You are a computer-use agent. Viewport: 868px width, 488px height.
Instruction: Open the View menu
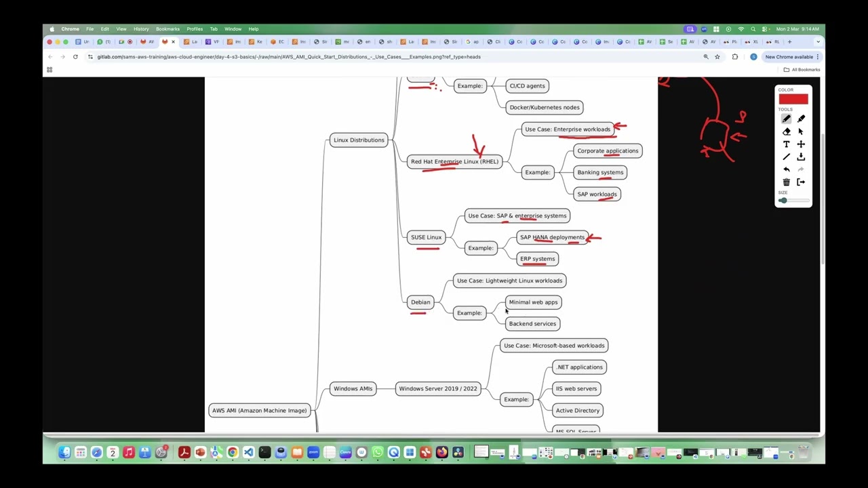click(121, 29)
